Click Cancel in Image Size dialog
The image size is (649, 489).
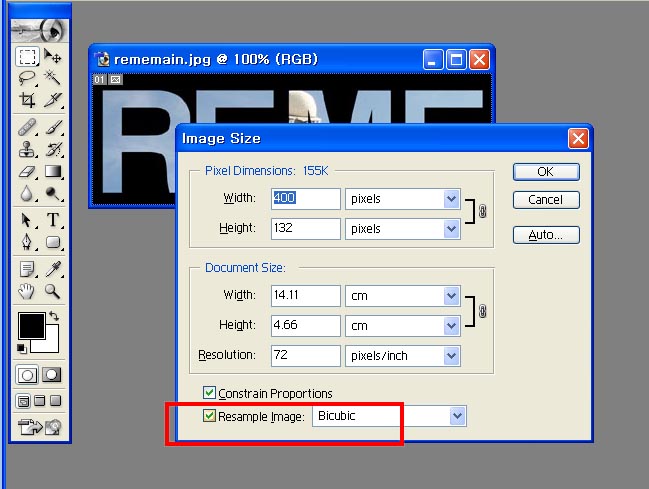546,200
